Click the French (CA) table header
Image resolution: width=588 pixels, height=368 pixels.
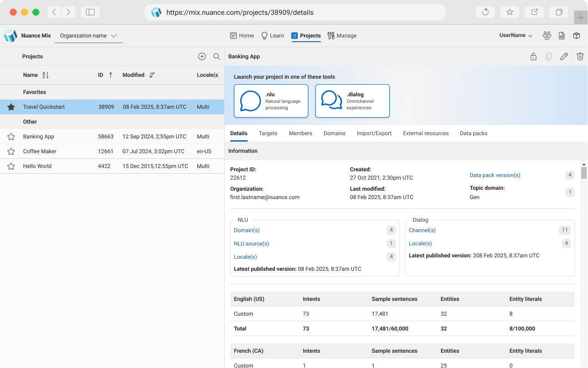[249, 351]
